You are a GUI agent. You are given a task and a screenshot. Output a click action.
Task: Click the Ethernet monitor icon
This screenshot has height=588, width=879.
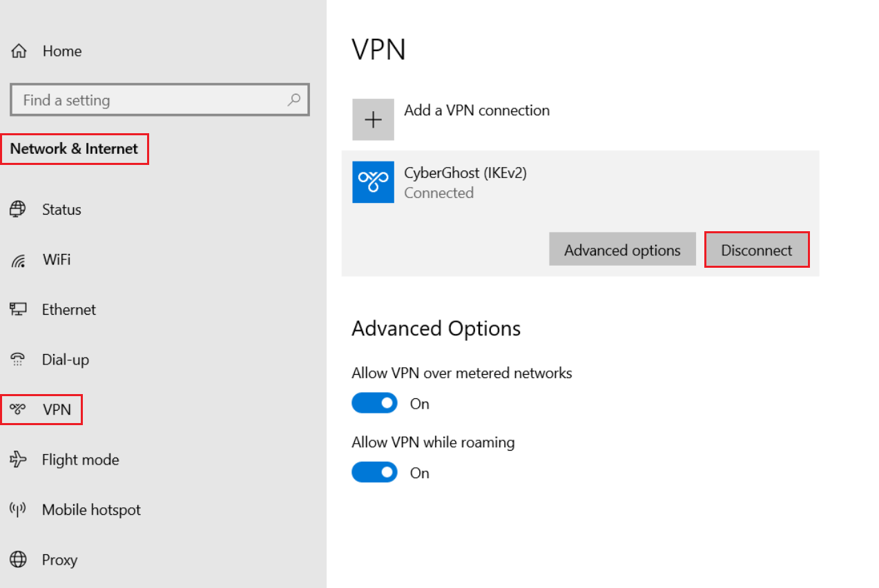coord(18,309)
